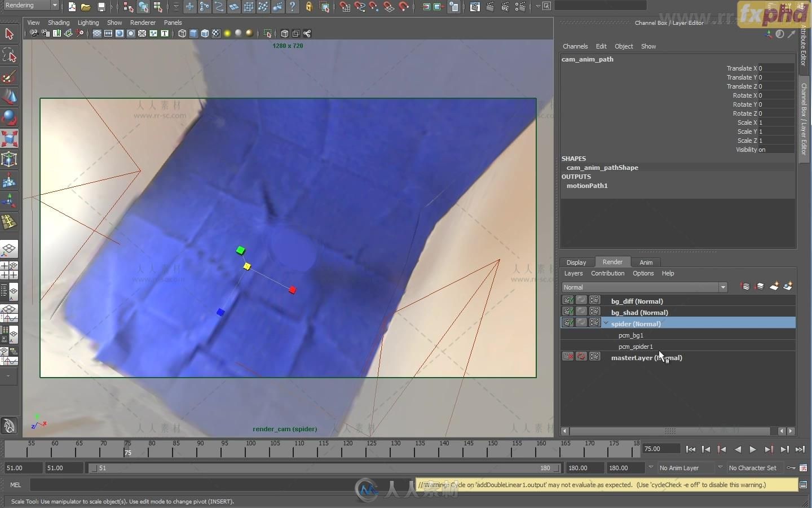
Task: Select cam_anim_pathShape under SHAPES
Action: click(602, 168)
